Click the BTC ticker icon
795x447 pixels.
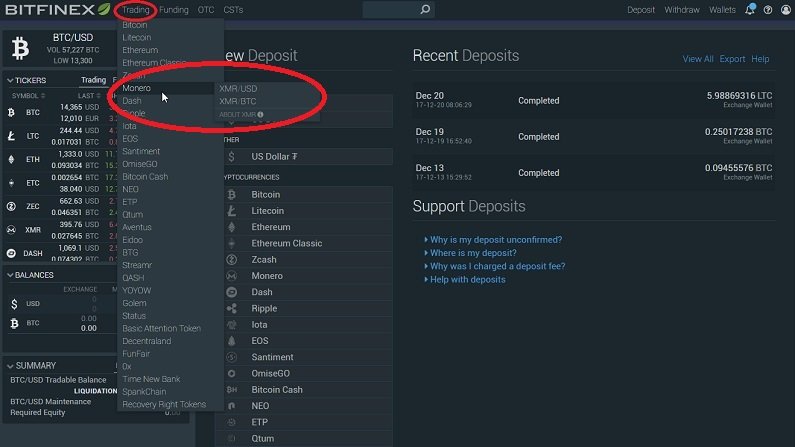pyautogui.click(x=11, y=113)
